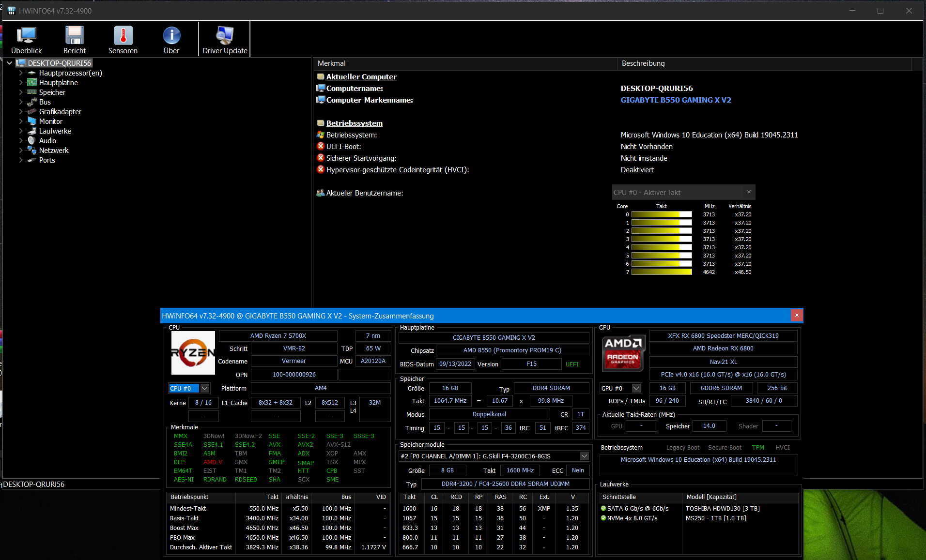Viewport: 926px width, 560px height.
Task: Click the Windows flag icon beside Betriebssystem
Action: tap(320, 135)
